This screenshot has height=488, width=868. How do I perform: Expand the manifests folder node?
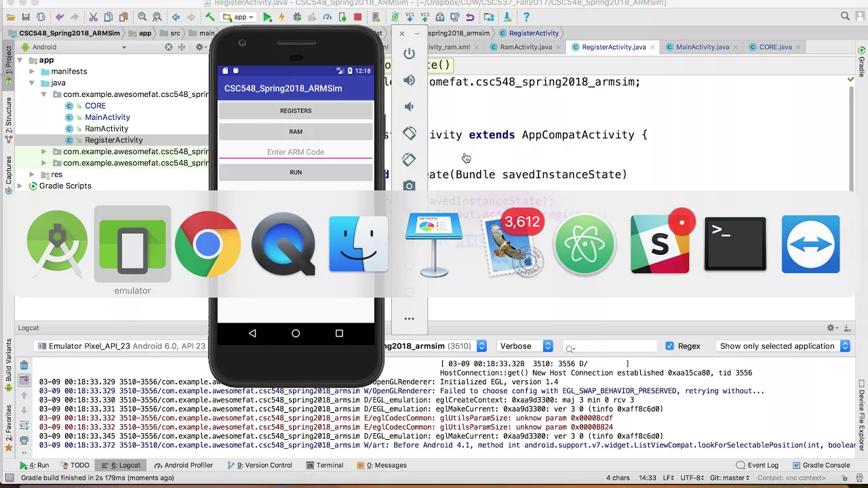[x=32, y=71]
